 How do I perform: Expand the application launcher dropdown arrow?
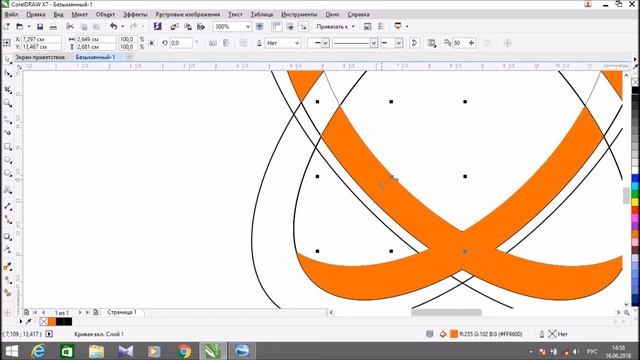(407, 27)
